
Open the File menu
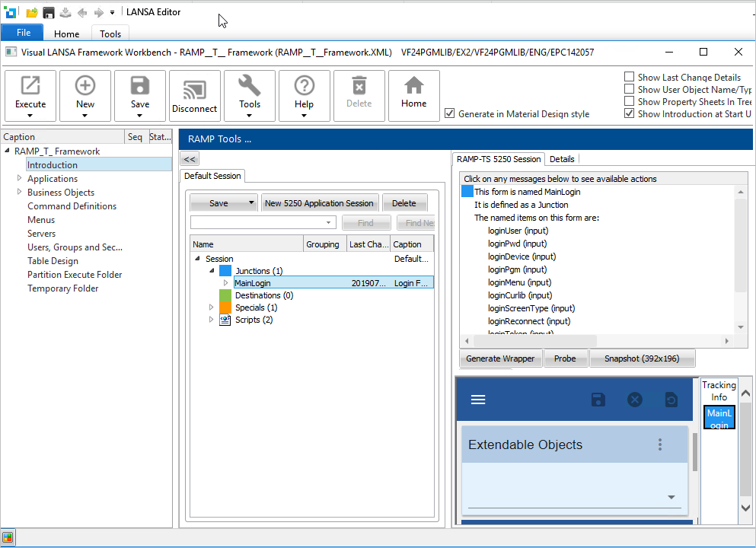(23, 32)
